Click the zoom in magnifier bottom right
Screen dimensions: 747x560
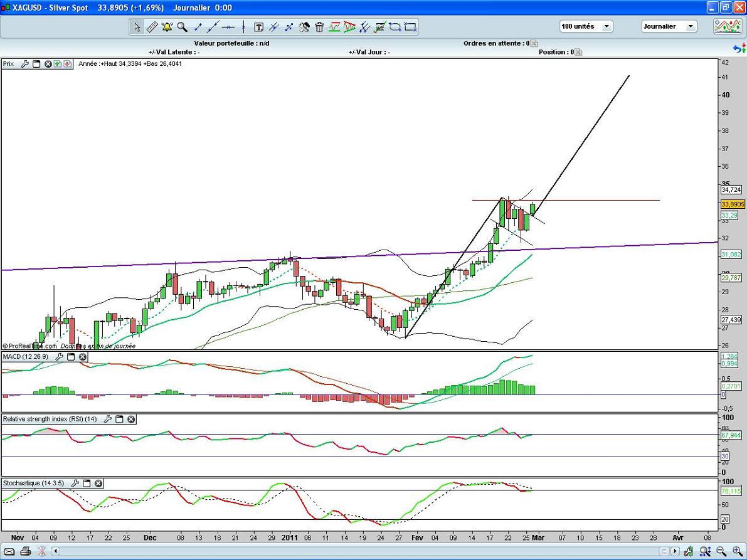738,552
